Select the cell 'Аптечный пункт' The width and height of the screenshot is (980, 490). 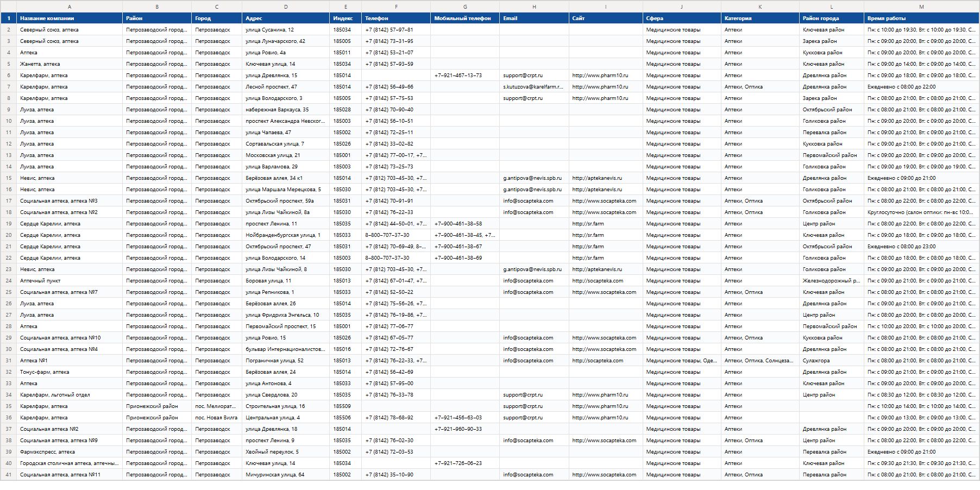(x=70, y=281)
